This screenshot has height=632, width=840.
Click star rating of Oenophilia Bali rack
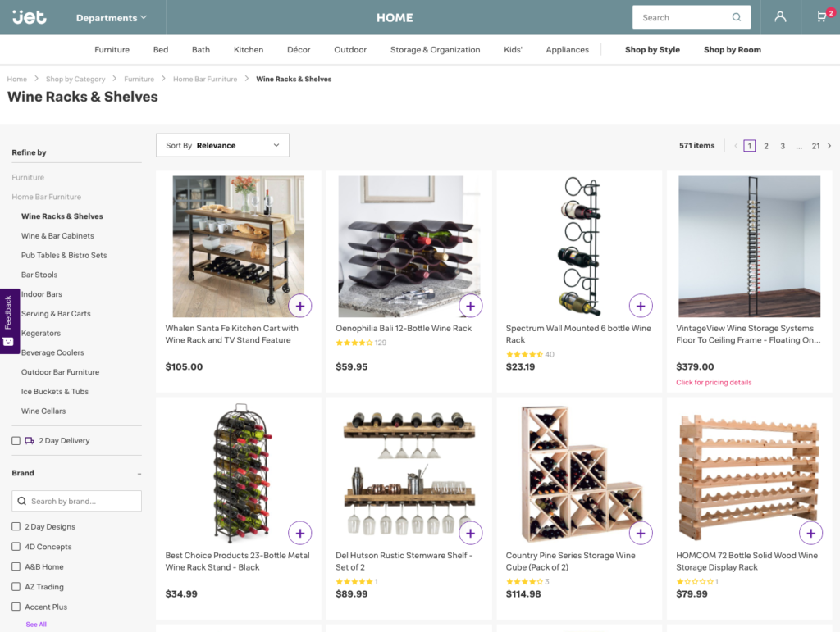pyautogui.click(x=354, y=343)
